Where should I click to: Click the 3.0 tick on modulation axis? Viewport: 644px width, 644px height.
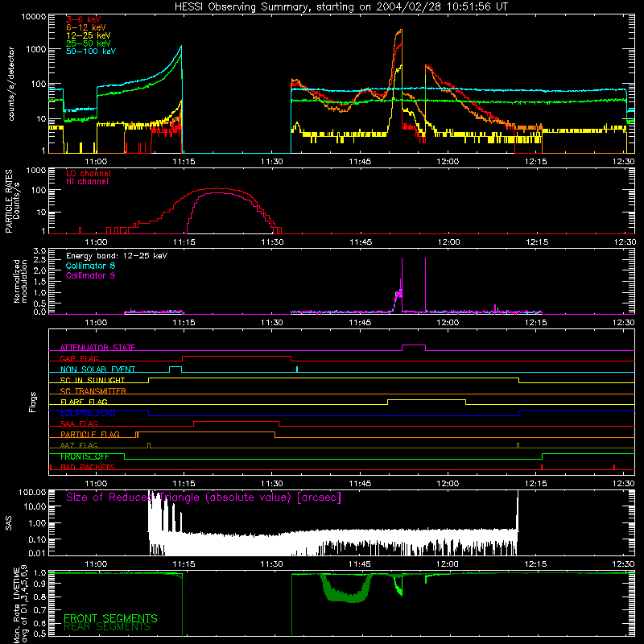click(39, 250)
